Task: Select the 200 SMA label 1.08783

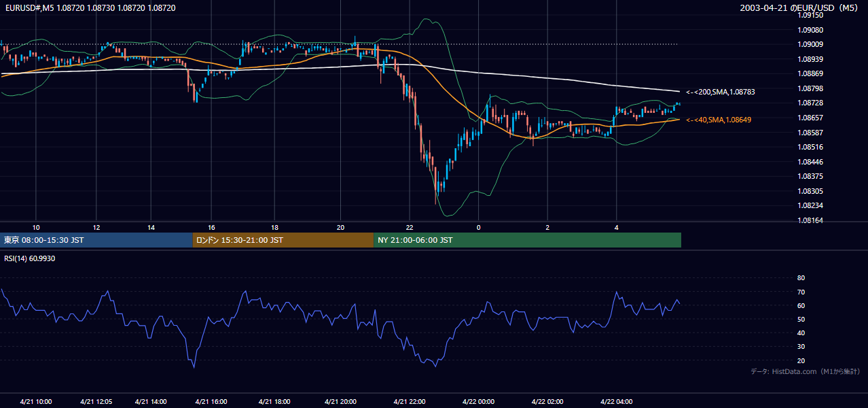Action: pos(721,91)
